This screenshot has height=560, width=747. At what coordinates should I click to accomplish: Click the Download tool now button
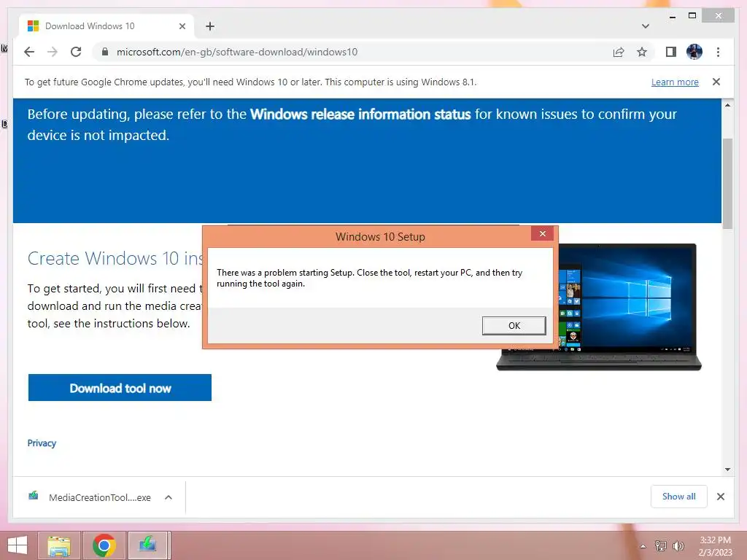pyautogui.click(x=120, y=388)
